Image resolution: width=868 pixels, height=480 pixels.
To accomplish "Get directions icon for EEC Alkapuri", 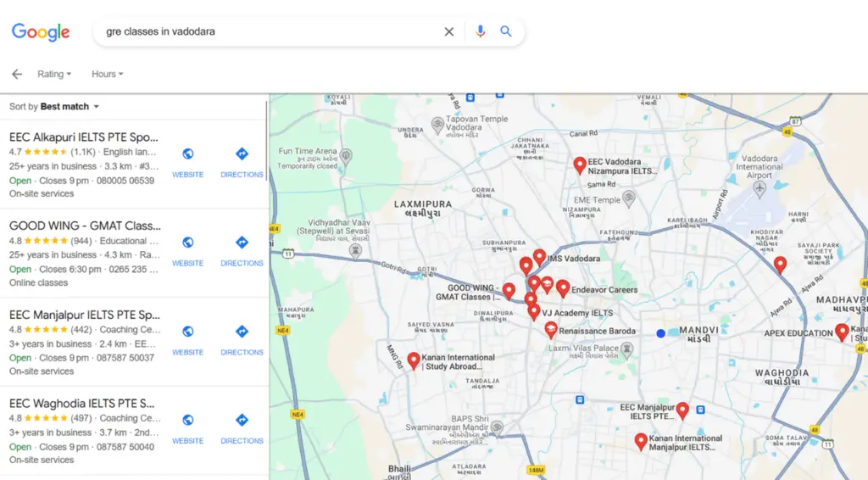I will point(242,153).
